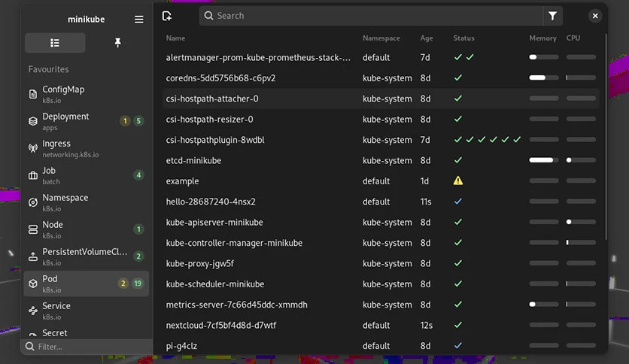Select kube-apiserver-minikube pod
This screenshot has height=364, width=629.
click(x=381, y=222)
